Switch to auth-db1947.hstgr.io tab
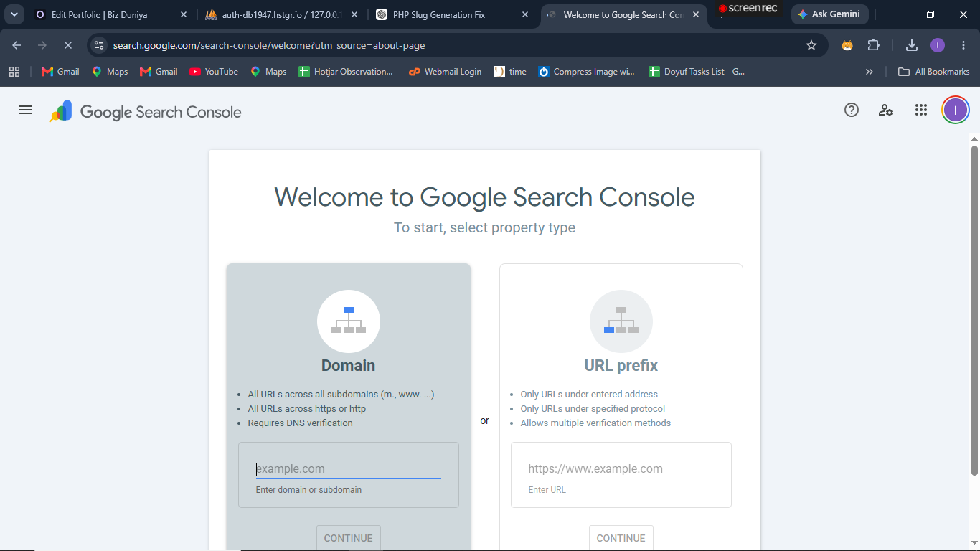Screen dimensions: 980x551 tap(281, 14)
